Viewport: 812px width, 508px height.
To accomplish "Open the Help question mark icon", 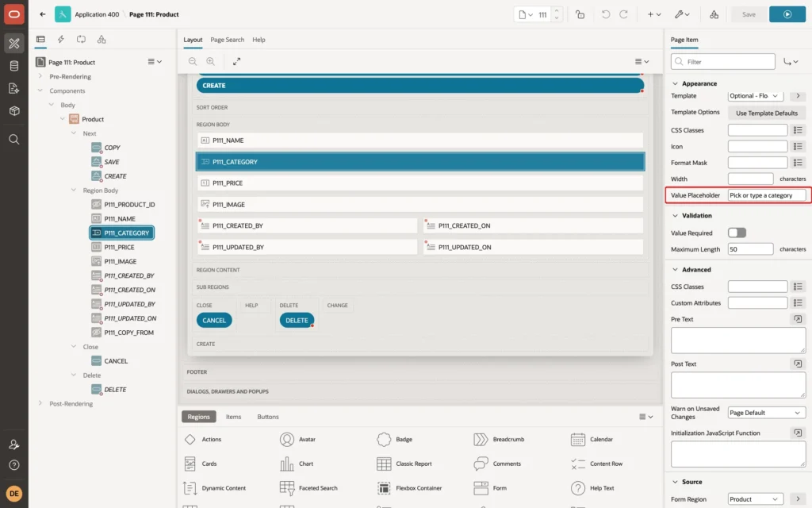I will pos(14,465).
